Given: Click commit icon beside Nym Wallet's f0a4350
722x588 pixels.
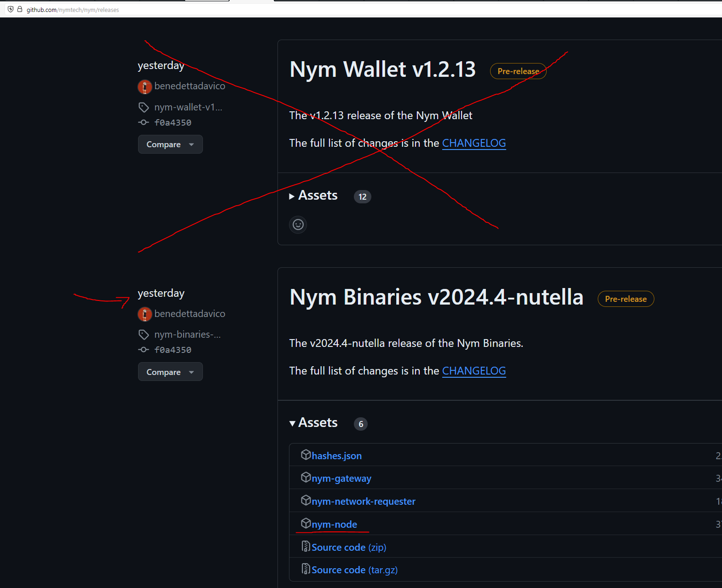Looking at the screenshot, I should point(144,122).
